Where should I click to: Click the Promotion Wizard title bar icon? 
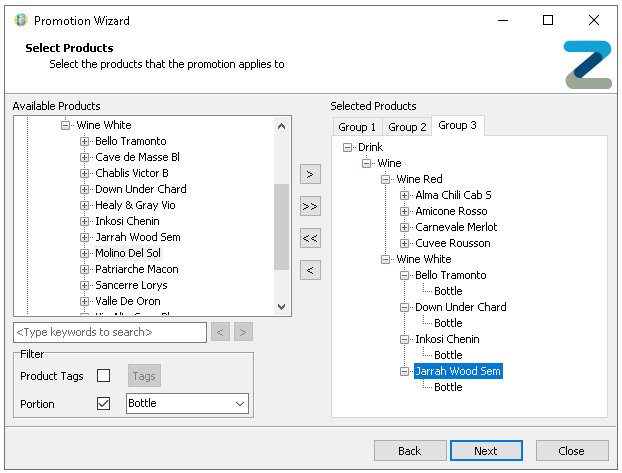tap(19, 20)
